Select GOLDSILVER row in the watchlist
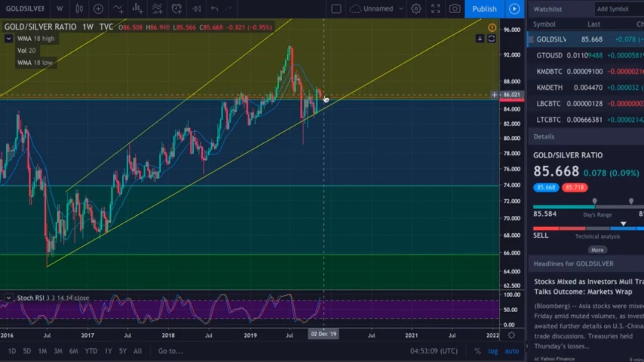Image resolution: width=644 pixels, height=362 pixels. [x=585, y=39]
